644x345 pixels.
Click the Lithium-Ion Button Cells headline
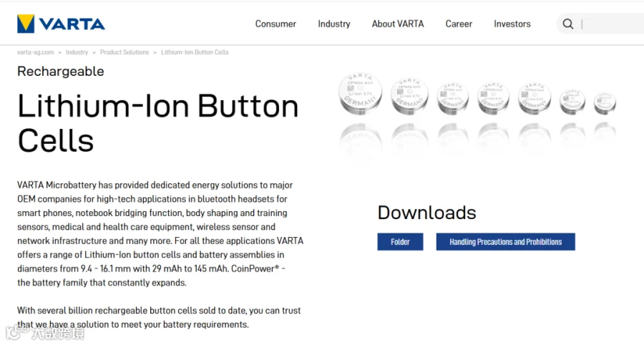click(x=158, y=123)
